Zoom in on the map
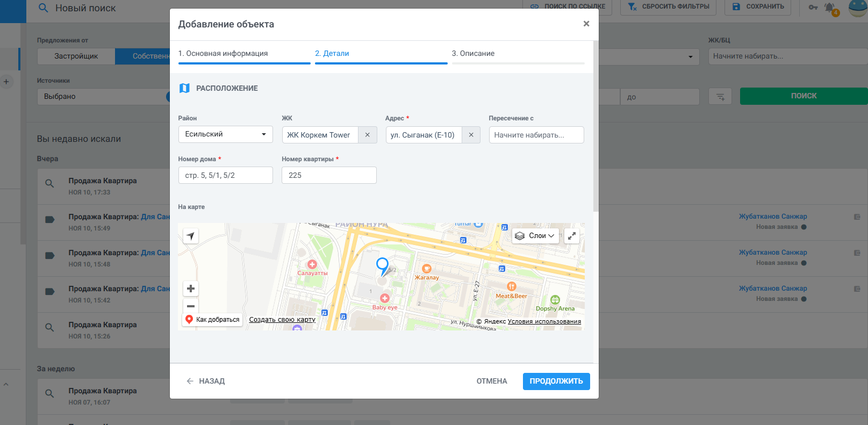Image resolution: width=868 pixels, height=425 pixels. [191, 289]
